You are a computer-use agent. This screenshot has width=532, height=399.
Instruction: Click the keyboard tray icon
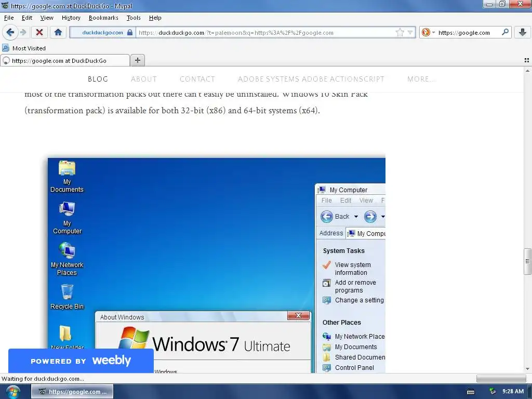tap(471, 392)
